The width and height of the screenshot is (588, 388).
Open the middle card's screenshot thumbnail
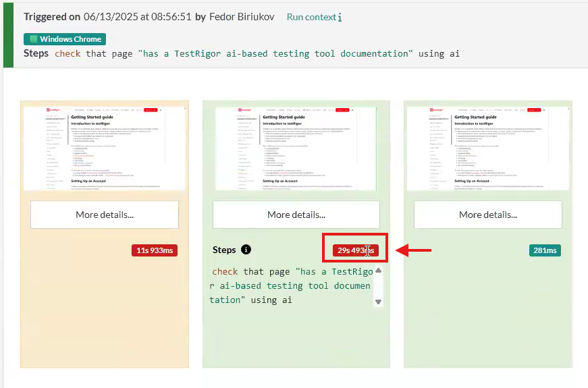click(296, 148)
